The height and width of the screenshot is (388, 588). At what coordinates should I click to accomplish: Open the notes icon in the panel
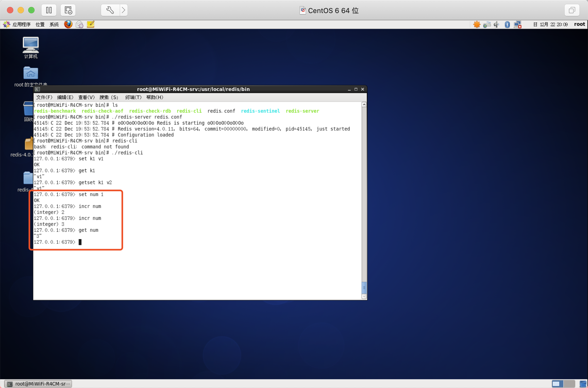(91, 24)
